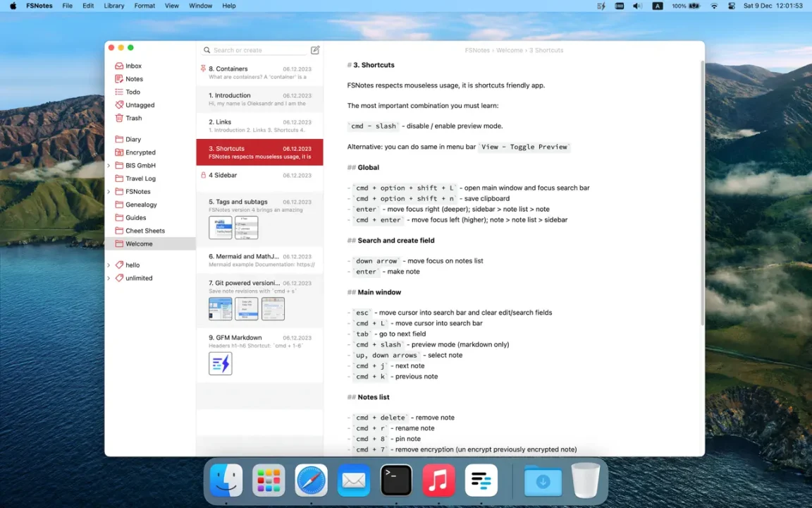
Task: Open the 1. Introduction note
Action: tap(259, 99)
